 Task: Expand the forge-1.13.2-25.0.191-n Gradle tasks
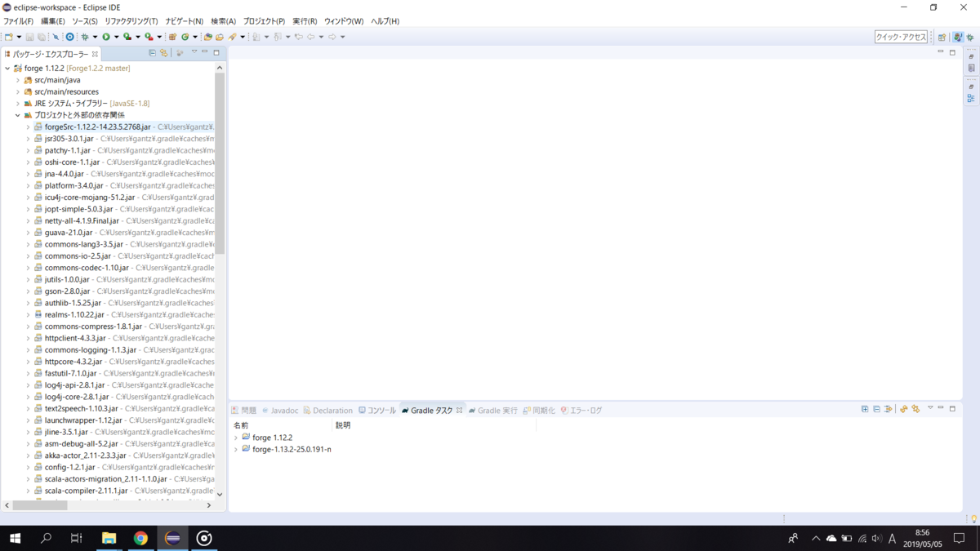[238, 449]
